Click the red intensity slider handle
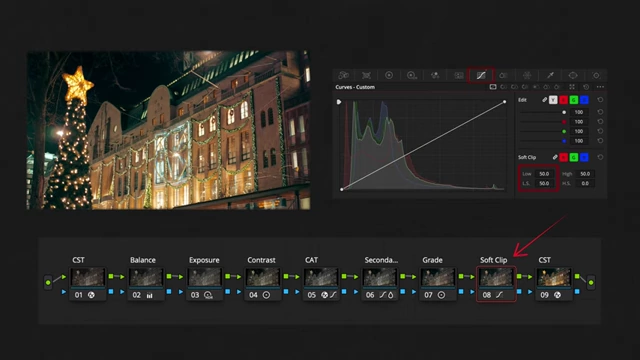The image size is (640, 360). 564,122
